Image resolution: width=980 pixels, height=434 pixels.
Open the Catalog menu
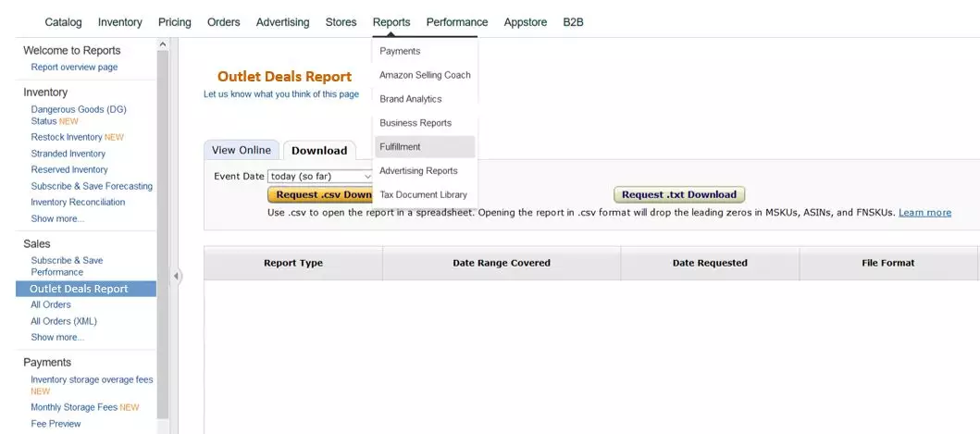coord(63,22)
